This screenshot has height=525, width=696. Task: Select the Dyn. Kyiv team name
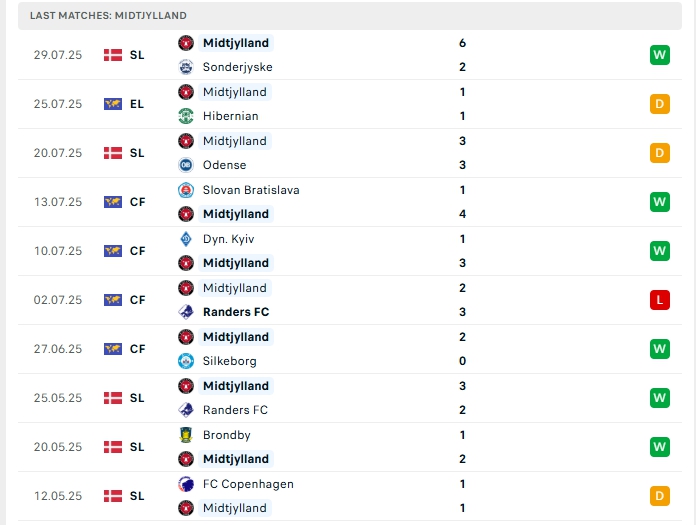(228, 239)
